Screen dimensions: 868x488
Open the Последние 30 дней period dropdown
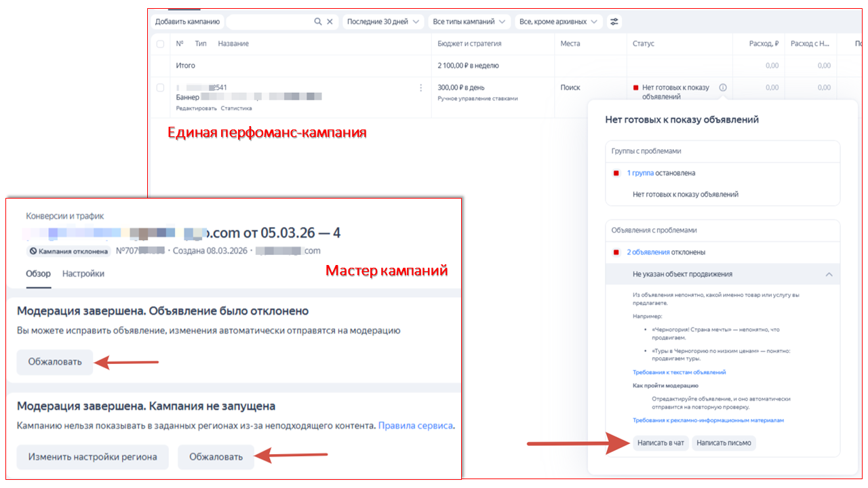(382, 22)
